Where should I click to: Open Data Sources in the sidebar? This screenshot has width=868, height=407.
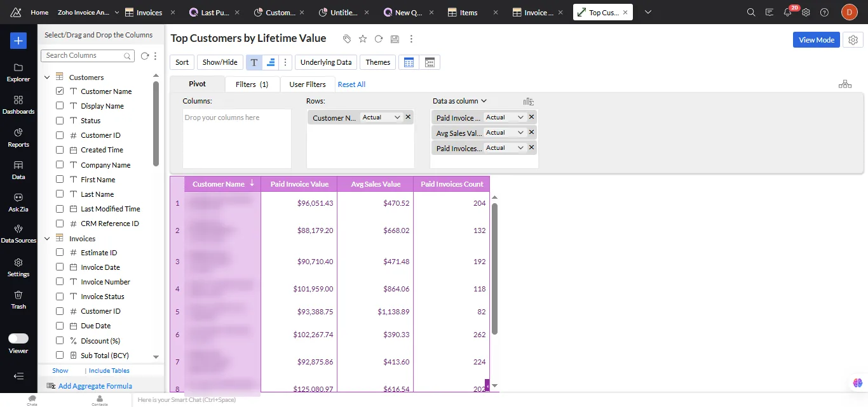click(x=18, y=234)
